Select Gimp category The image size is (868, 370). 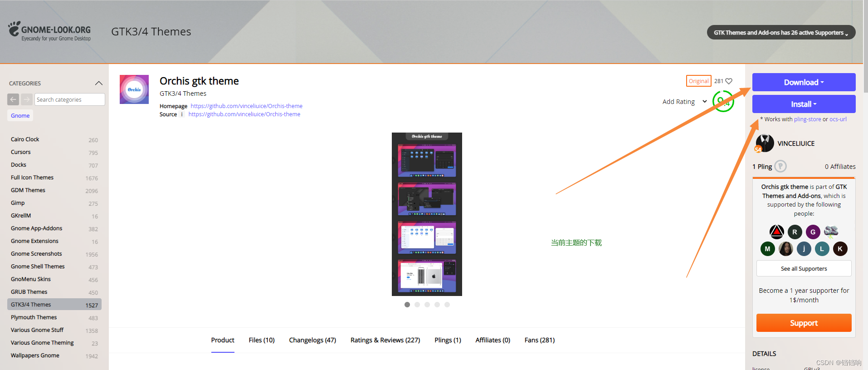pyautogui.click(x=18, y=203)
